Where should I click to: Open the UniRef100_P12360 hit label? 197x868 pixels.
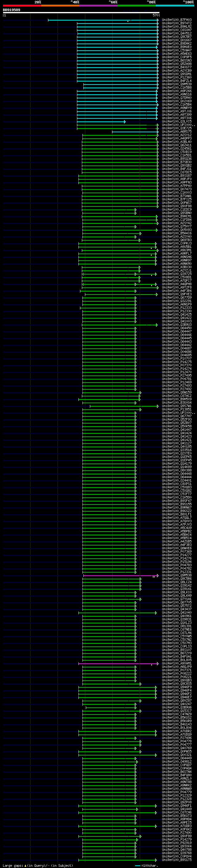(177, 78)
